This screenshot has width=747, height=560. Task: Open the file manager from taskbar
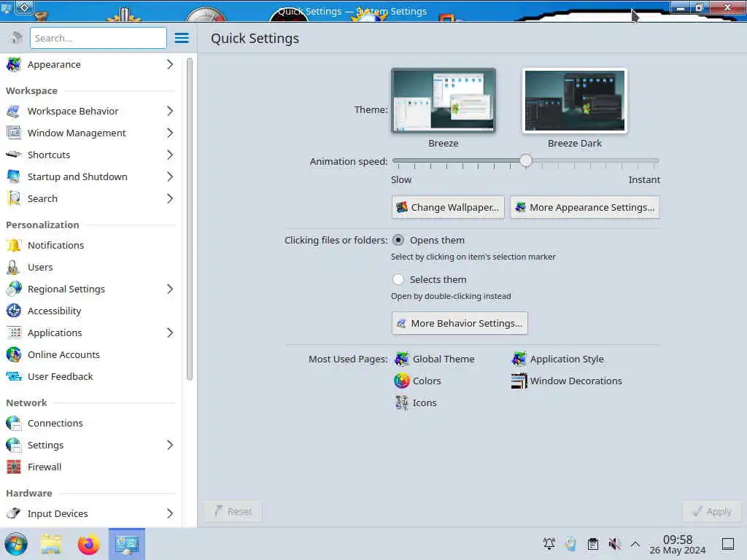pyautogui.click(x=51, y=544)
